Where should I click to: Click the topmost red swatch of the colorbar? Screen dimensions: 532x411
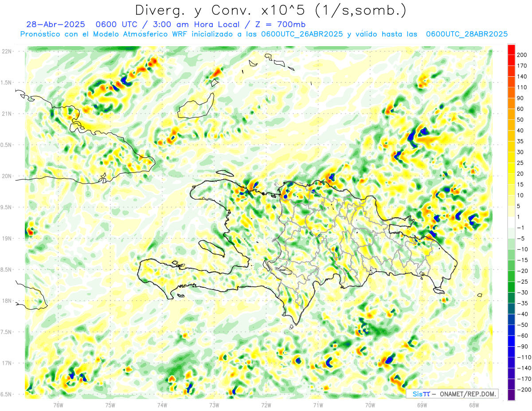click(511, 50)
